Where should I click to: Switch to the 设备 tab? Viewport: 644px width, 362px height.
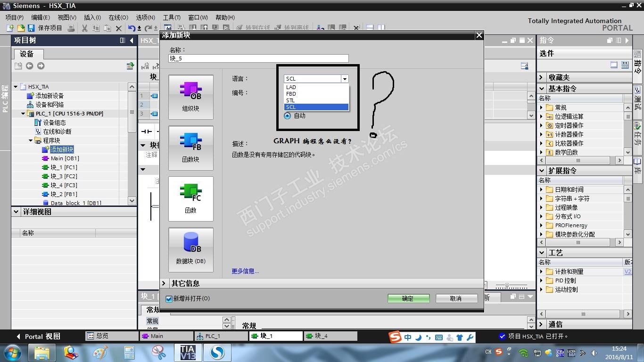27,54
